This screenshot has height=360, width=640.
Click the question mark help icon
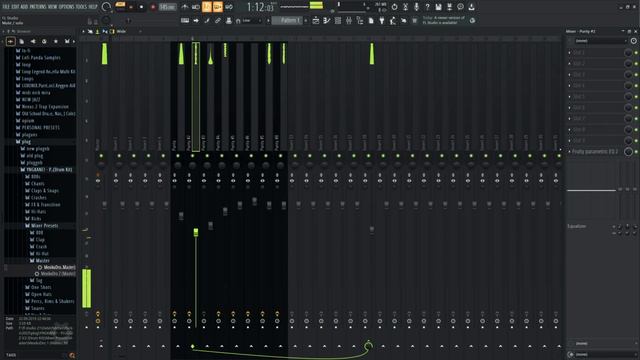(427, 7)
